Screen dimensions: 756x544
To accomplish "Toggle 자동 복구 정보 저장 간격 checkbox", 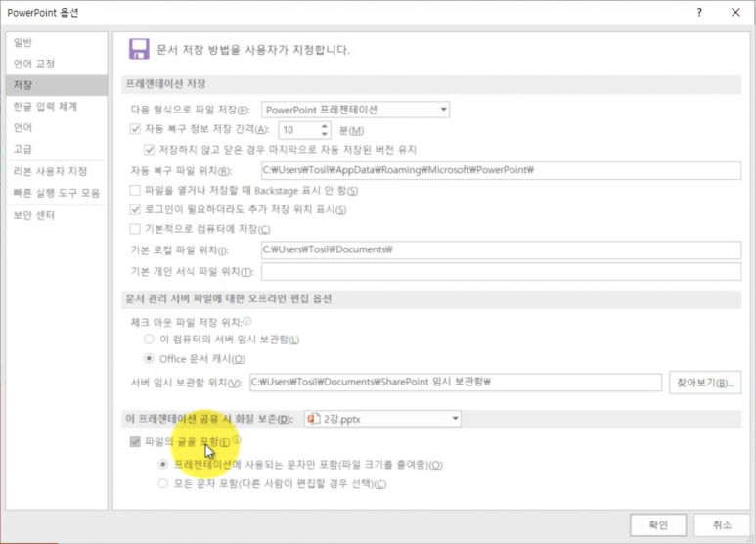I will click(x=135, y=129).
